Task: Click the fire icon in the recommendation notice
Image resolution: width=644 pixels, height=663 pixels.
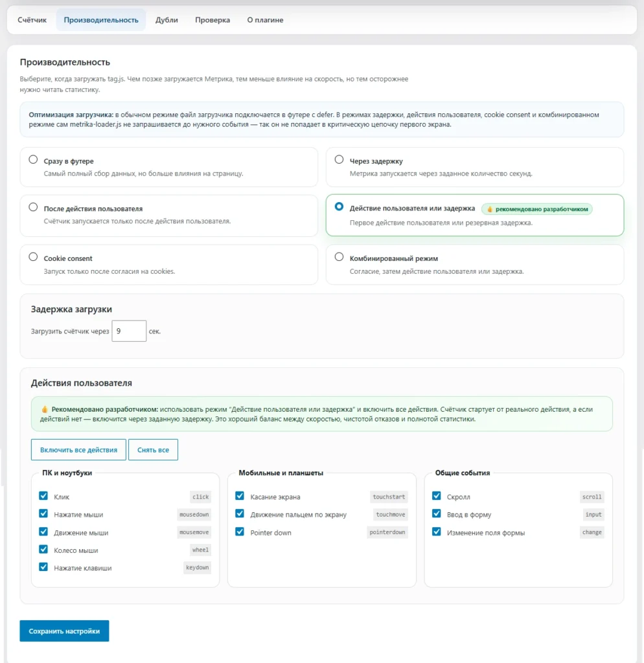Action: [45, 409]
